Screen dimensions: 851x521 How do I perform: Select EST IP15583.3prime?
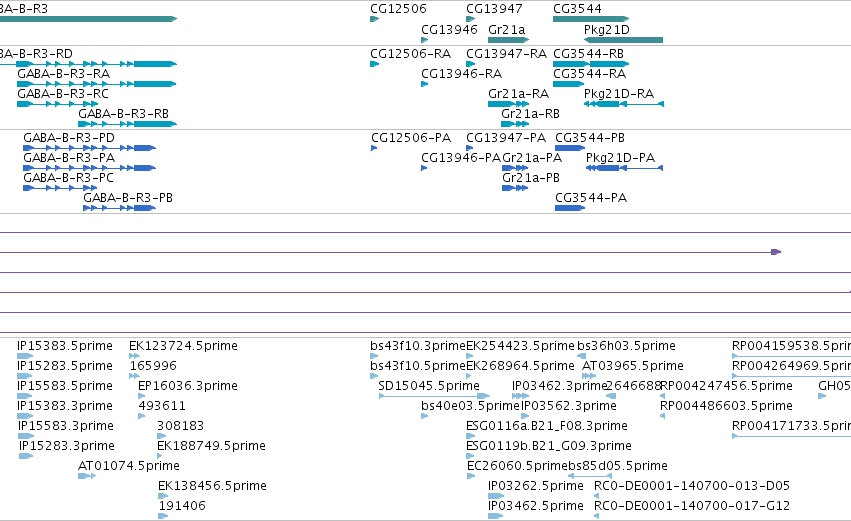(66, 426)
